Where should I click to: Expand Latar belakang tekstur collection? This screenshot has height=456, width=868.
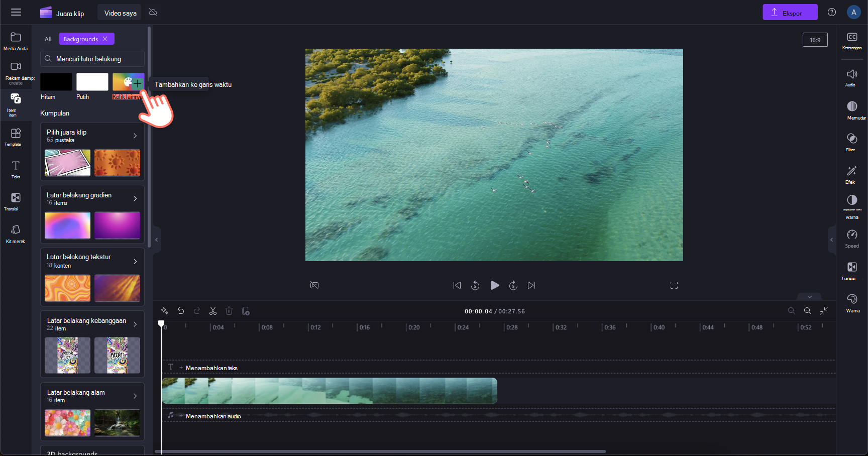(135, 261)
